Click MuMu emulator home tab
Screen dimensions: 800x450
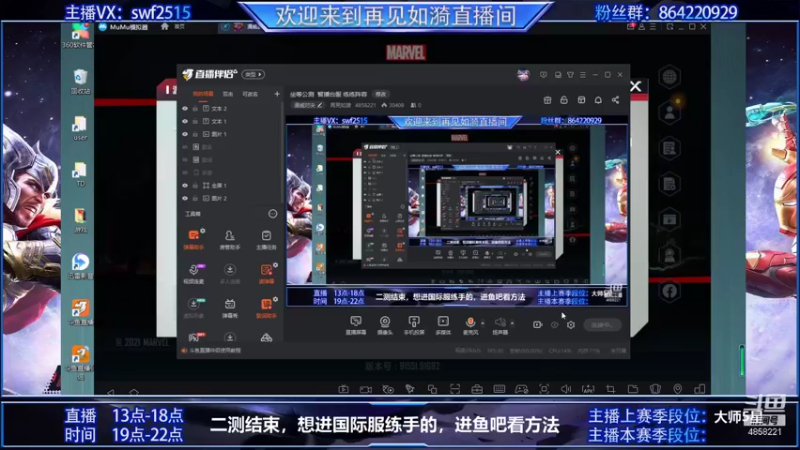[x=172, y=27]
